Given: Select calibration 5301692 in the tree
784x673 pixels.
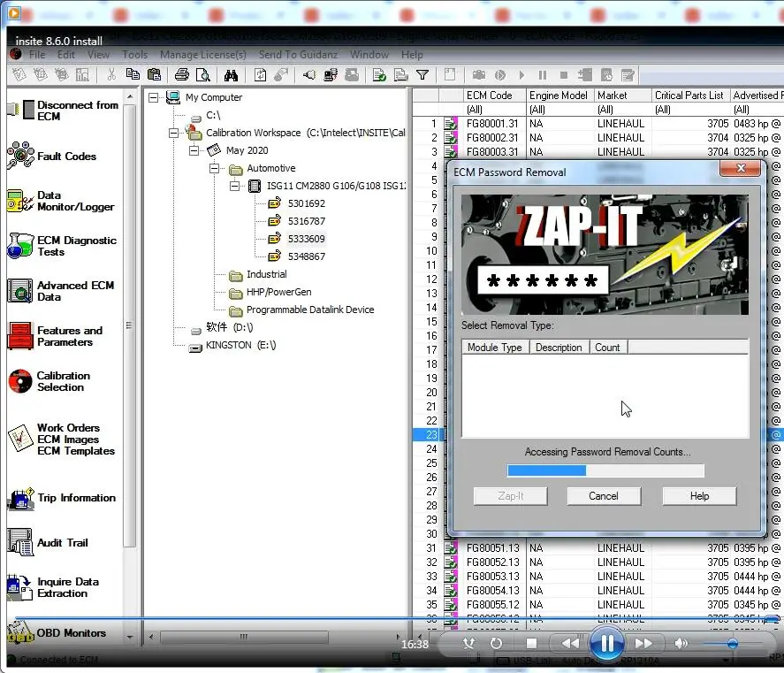Looking at the screenshot, I should pyautogui.click(x=306, y=203).
